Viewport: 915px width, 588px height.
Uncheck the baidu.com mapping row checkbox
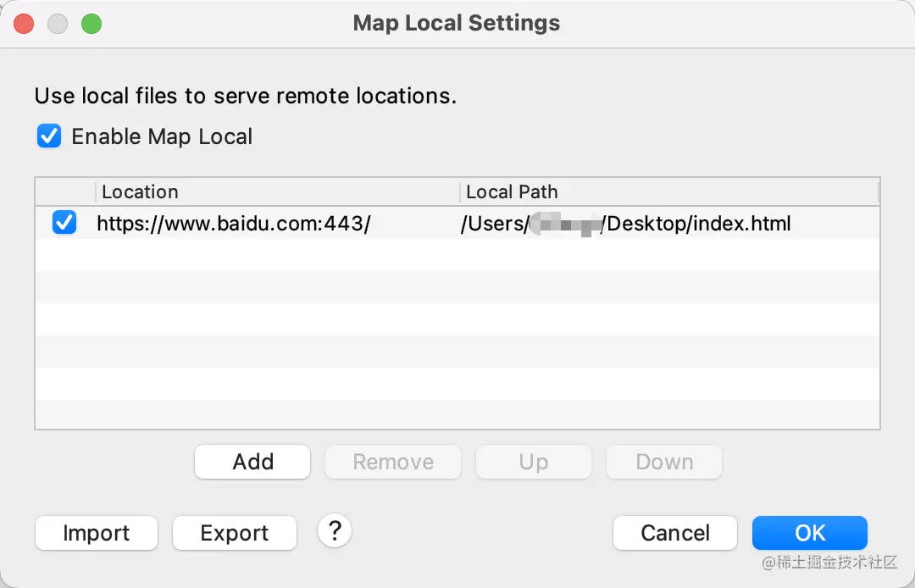pyautogui.click(x=64, y=223)
